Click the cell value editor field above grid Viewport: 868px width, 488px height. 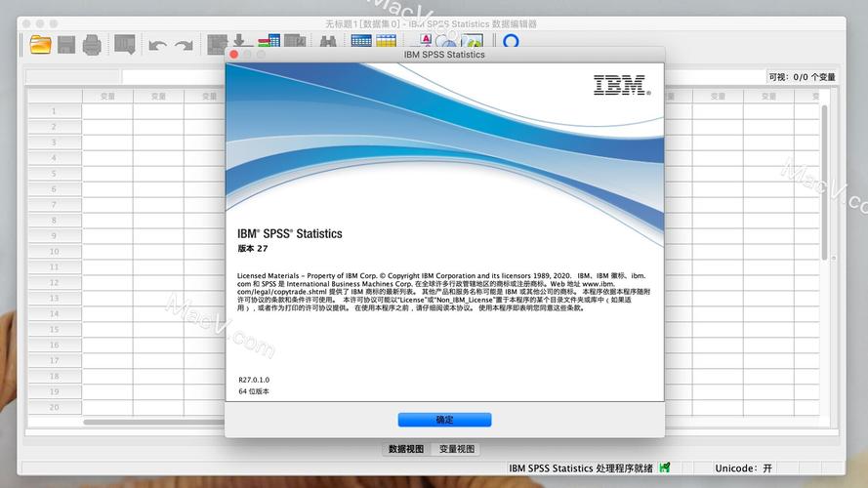click(x=173, y=76)
